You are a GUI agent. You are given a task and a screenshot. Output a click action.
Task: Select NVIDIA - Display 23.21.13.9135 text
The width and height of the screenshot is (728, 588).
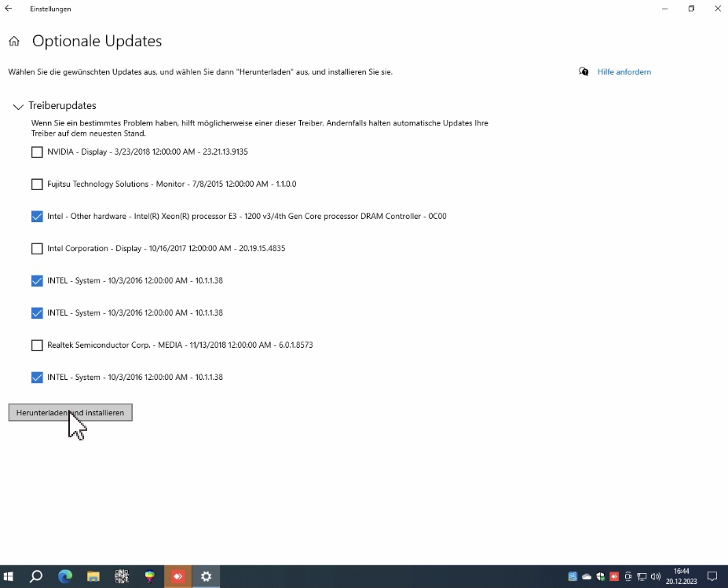click(148, 152)
